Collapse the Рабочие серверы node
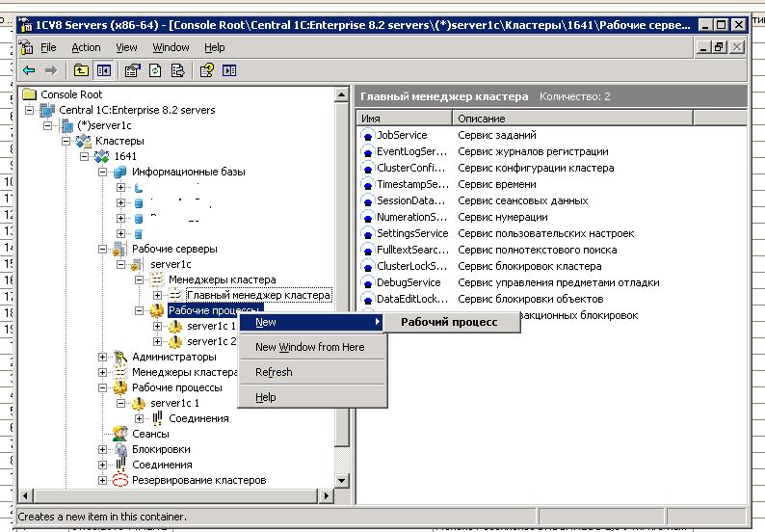 (102, 249)
